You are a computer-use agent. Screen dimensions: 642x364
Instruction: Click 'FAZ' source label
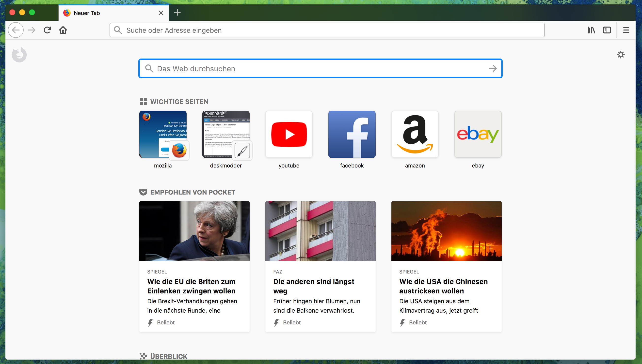[278, 272]
